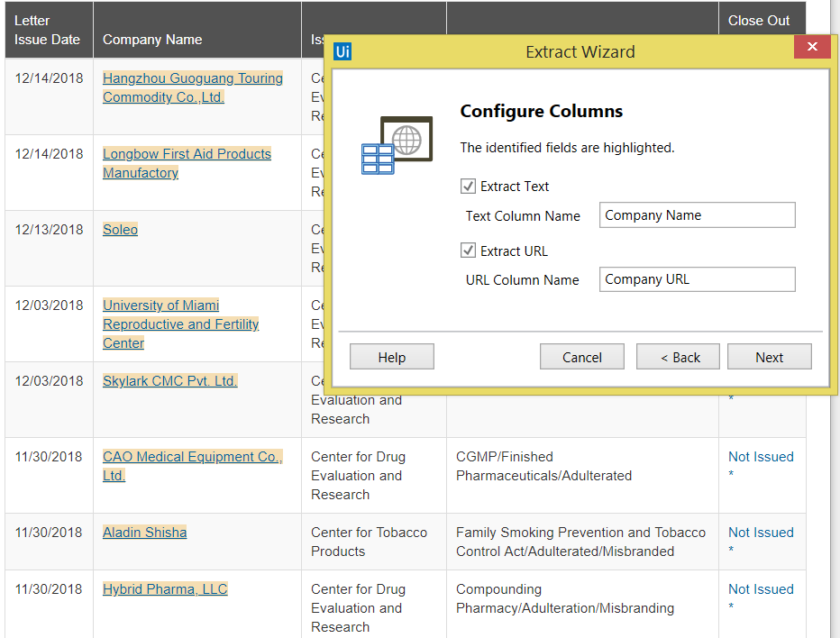
Task: Uncheck the Extract Text checkbox
Action: [x=468, y=187]
